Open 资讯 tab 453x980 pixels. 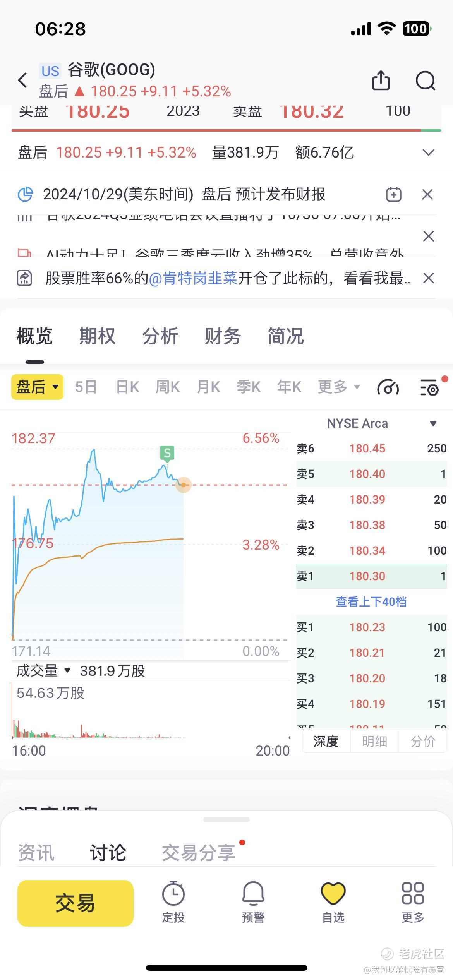coord(36,853)
